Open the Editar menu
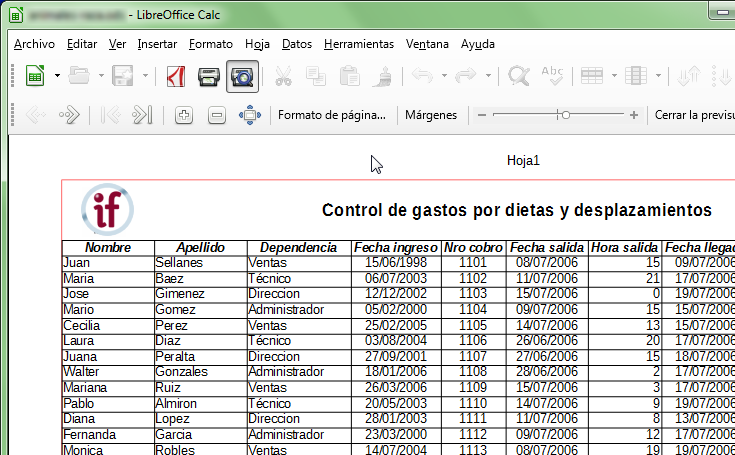 (x=82, y=44)
